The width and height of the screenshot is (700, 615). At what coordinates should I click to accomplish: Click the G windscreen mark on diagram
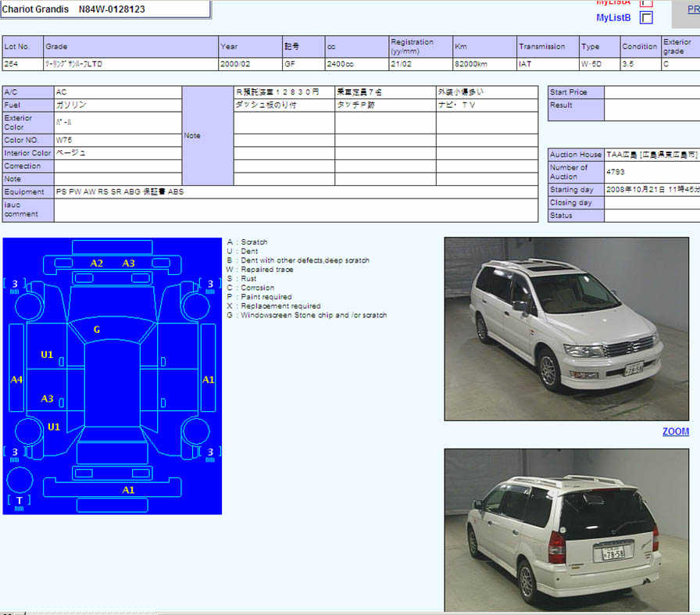(x=97, y=330)
